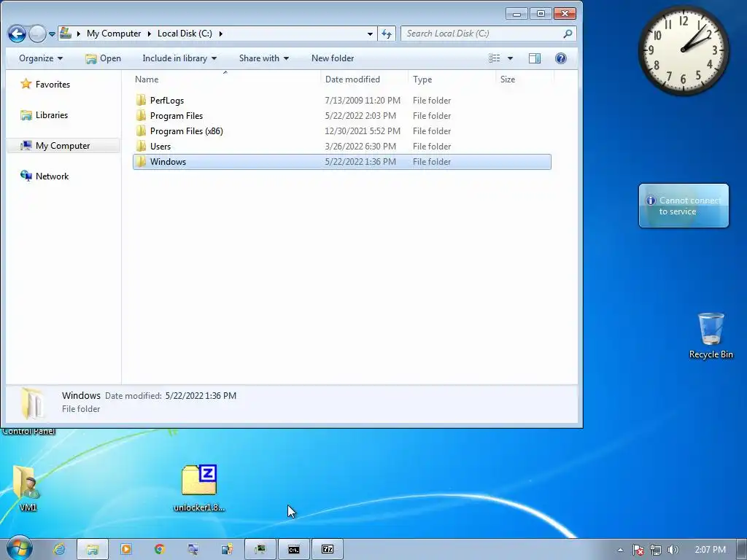Toggle the preview pane icon

click(x=535, y=58)
